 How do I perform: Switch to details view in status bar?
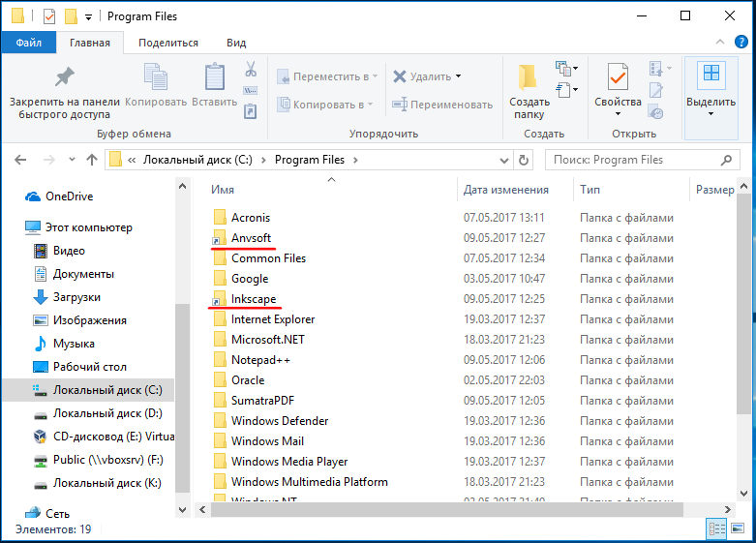[x=717, y=528]
